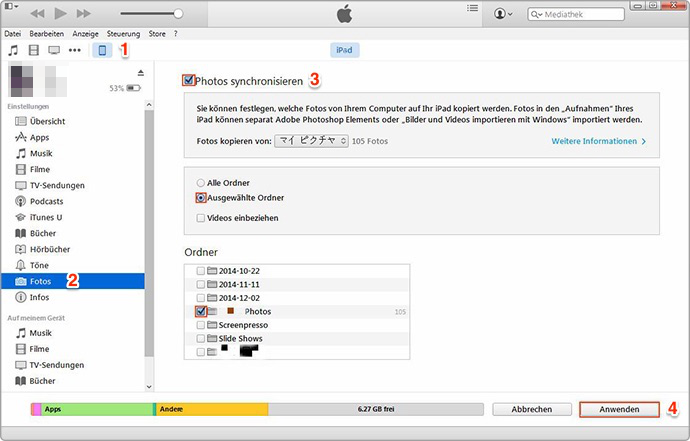Viewport: 690px width, 441px height.
Task: Open Bücher under Einstellungen
Action: coord(73,233)
